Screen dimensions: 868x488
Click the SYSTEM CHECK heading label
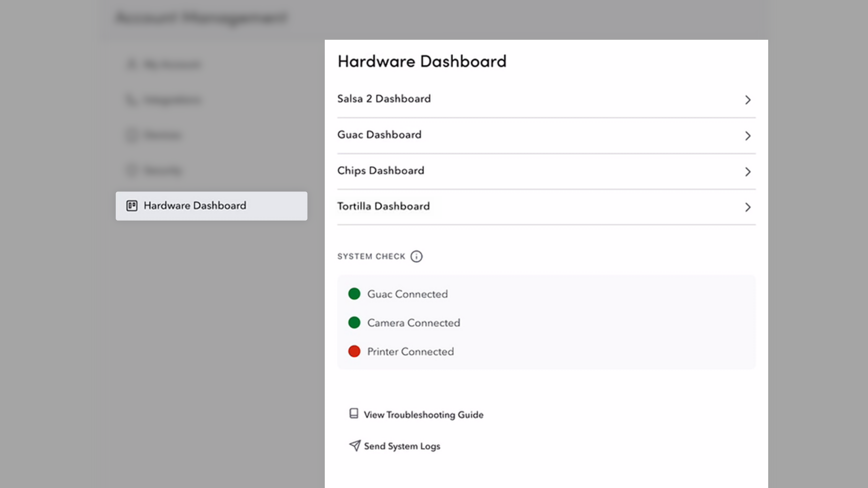(x=371, y=256)
